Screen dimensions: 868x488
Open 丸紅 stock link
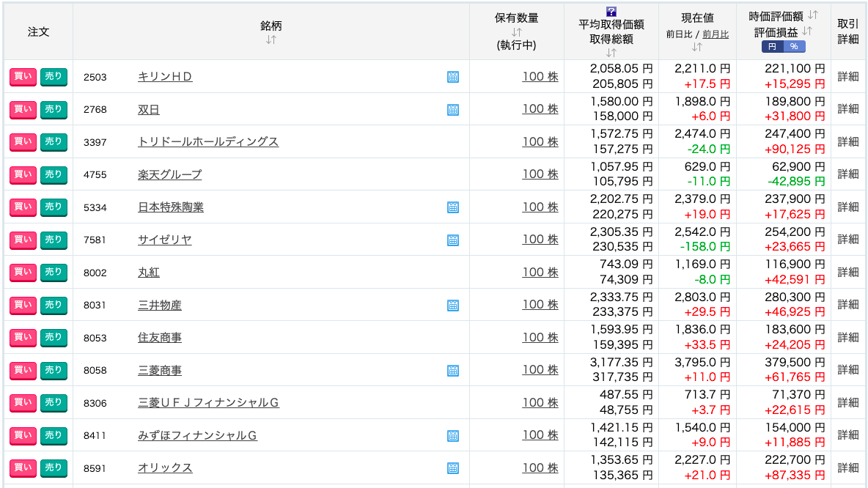(x=148, y=273)
